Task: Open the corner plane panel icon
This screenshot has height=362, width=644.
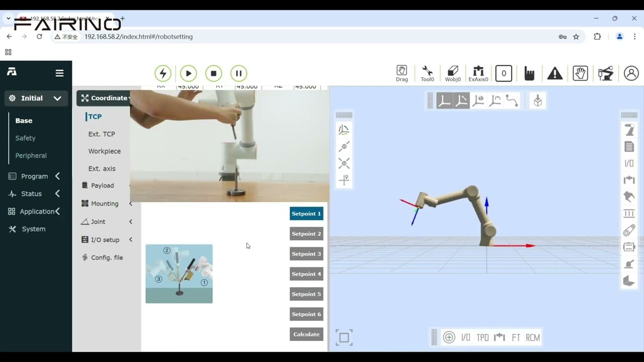Action: 629,281
